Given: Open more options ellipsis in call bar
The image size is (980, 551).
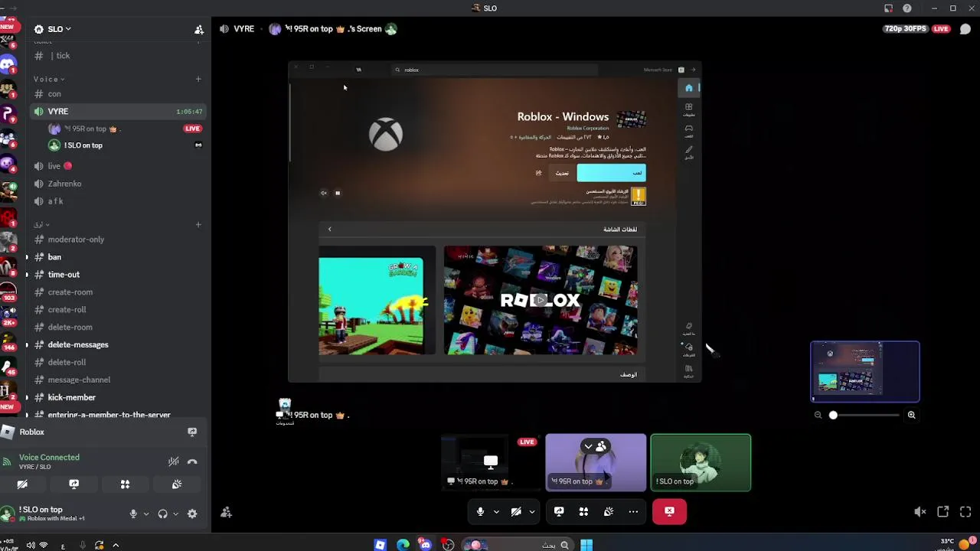Looking at the screenshot, I should tap(633, 511).
